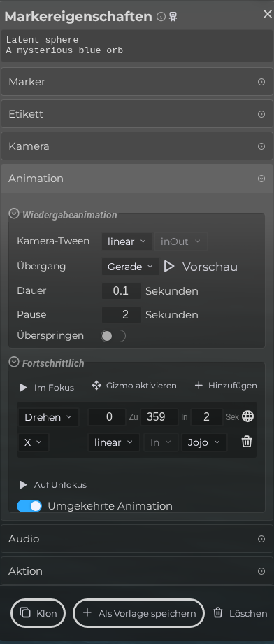Open the inOut easing dropdown
This screenshot has height=644, width=274.
click(180, 241)
